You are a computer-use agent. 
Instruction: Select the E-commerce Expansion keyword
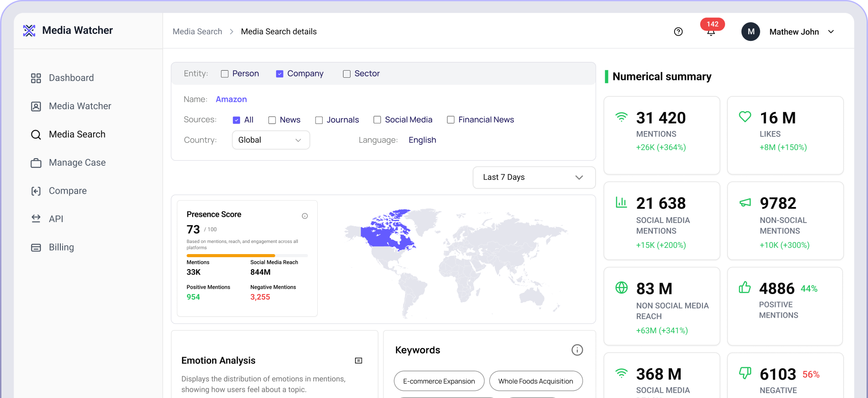pyautogui.click(x=439, y=381)
